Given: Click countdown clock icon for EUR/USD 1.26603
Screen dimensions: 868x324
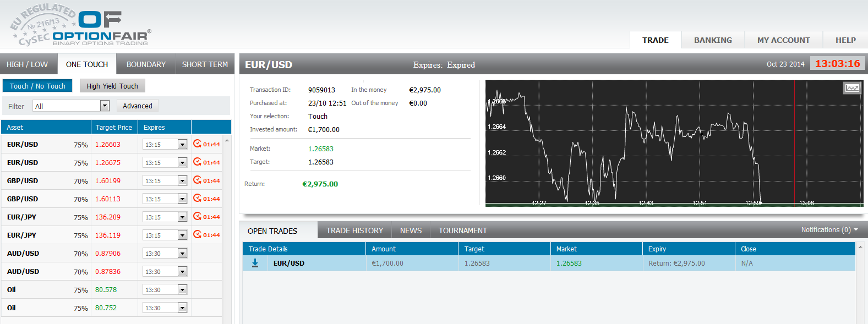Looking at the screenshot, I should click(197, 144).
